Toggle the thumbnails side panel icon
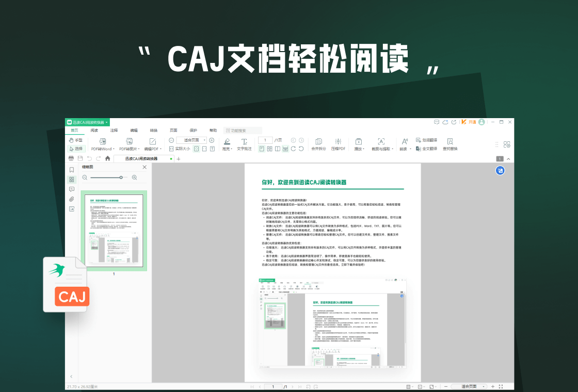 tap(72, 179)
